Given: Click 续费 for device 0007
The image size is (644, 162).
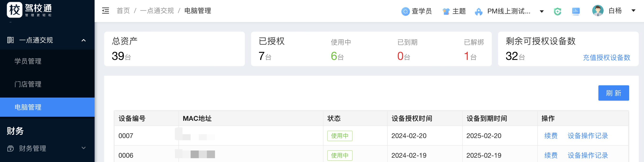Looking at the screenshot, I should (x=551, y=136).
